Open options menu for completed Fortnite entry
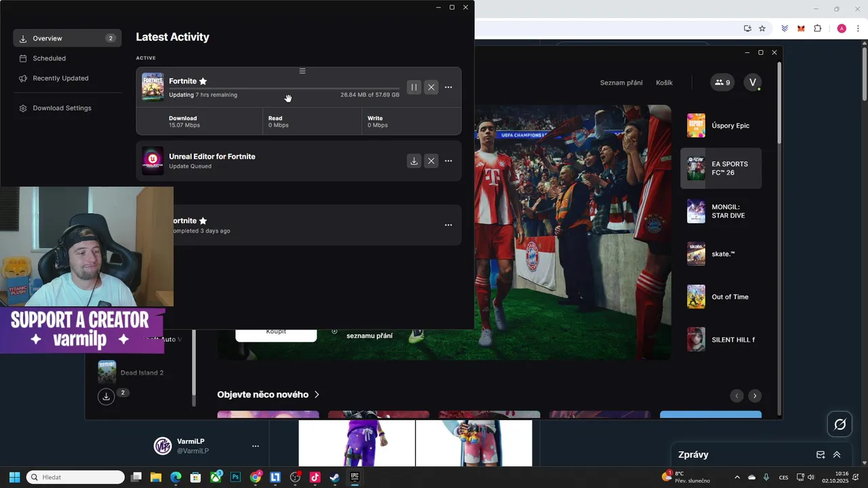Screen dimensions: 868x488 (x=448, y=225)
